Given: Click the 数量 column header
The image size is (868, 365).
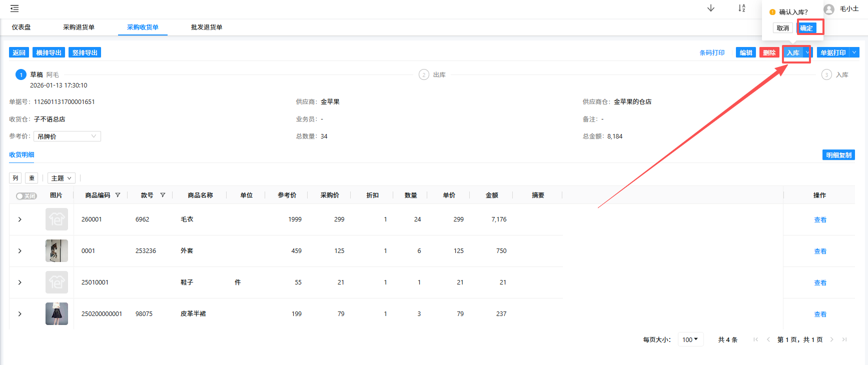Looking at the screenshot, I should 411,195.
